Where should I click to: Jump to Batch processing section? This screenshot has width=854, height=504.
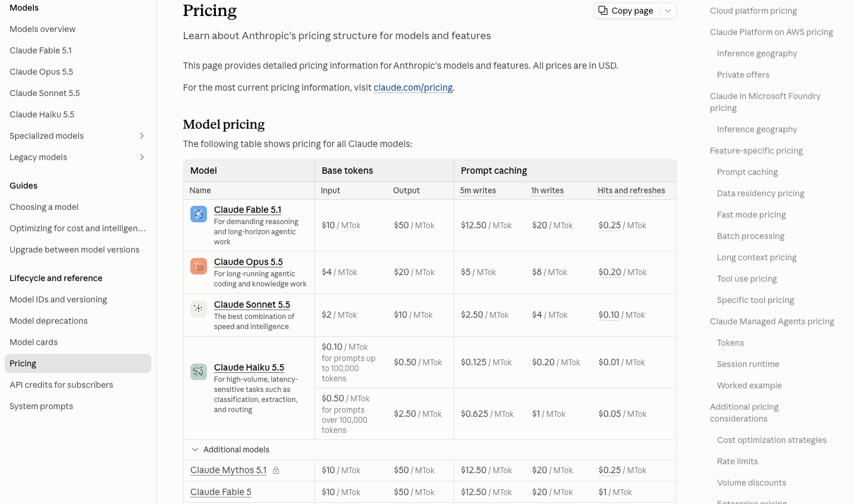[x=750, y=236]
